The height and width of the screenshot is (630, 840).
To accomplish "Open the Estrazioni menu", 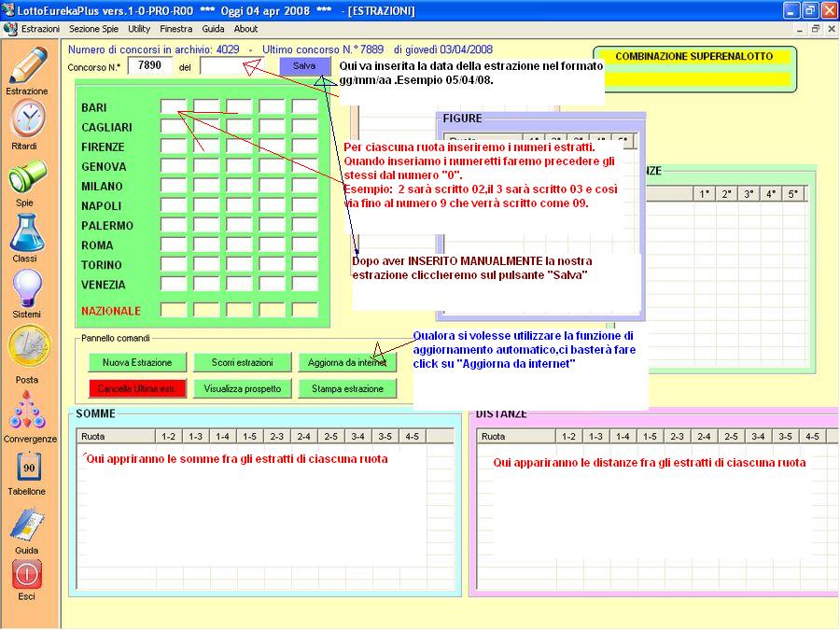I will click(41, 29).
